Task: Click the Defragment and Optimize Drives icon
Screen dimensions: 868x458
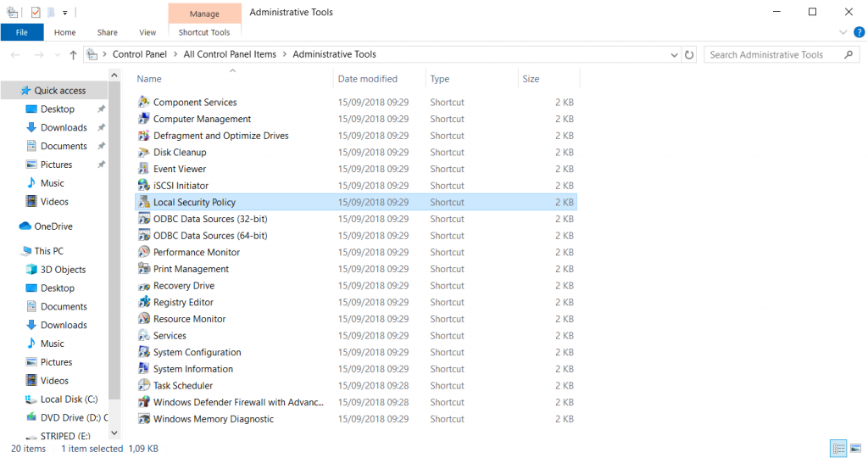Action: pos(144,135)
